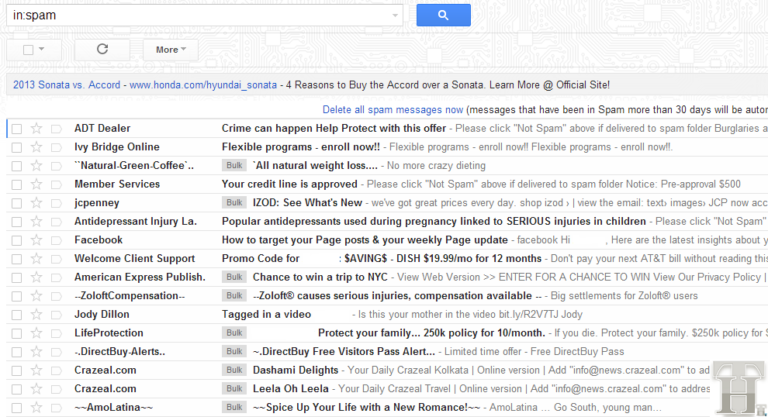Image resolution: width=768 pixels, height=417 pixels.
Task: Open Crime can happen Help Protect email
Action: click(334, 128)
